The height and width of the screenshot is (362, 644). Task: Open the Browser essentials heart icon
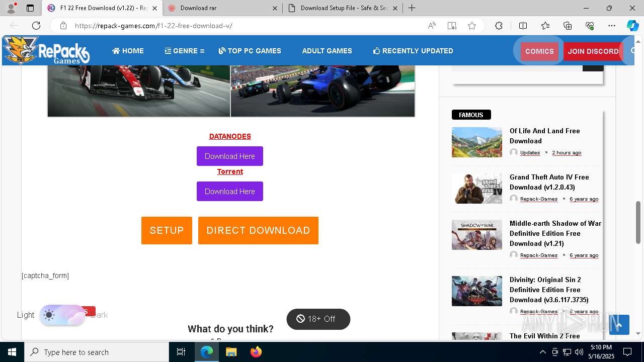point(590,26)
